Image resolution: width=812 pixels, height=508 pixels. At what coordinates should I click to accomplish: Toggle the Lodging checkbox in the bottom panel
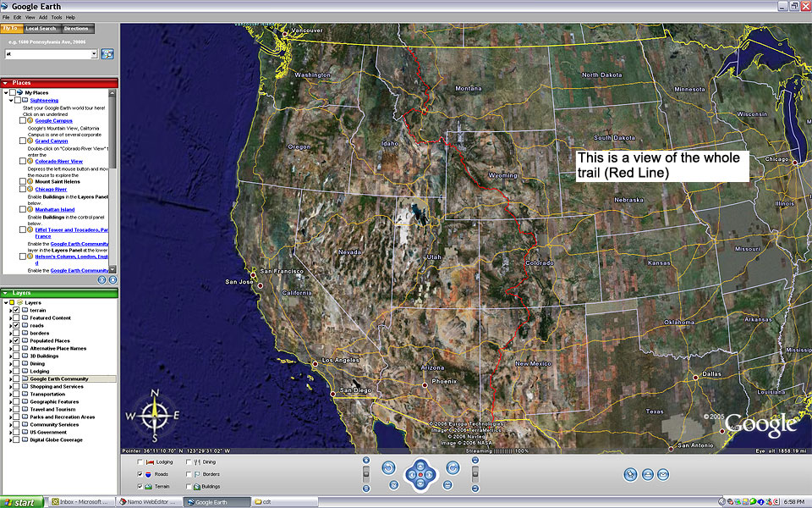140,462
